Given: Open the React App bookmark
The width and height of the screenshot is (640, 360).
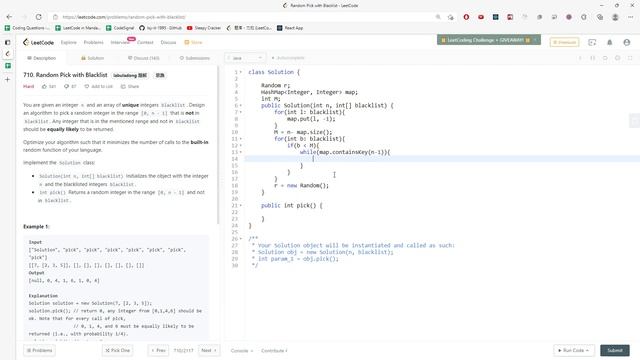Looking at the screenshot, I should pyautogui.click(x=290, y=28).
